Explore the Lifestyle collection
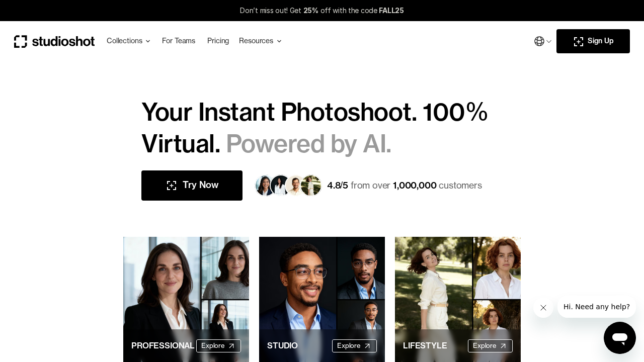644x362 pixels. point(490,346)
